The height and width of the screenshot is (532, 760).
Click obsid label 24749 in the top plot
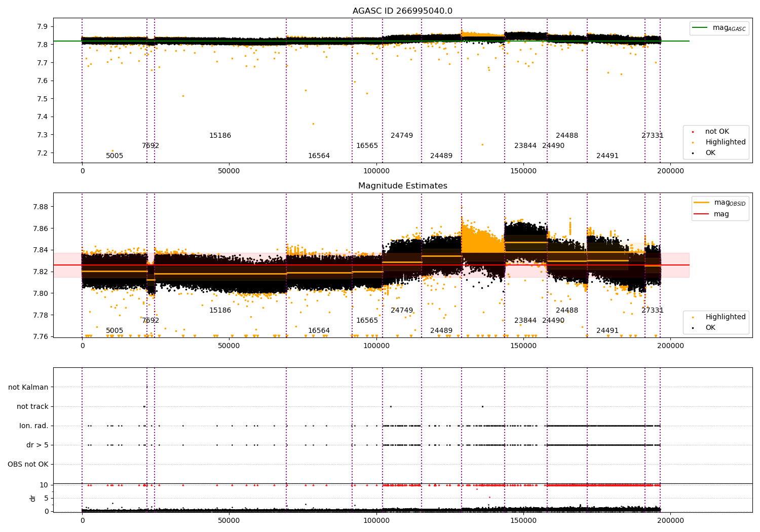(x=402, y=136)
